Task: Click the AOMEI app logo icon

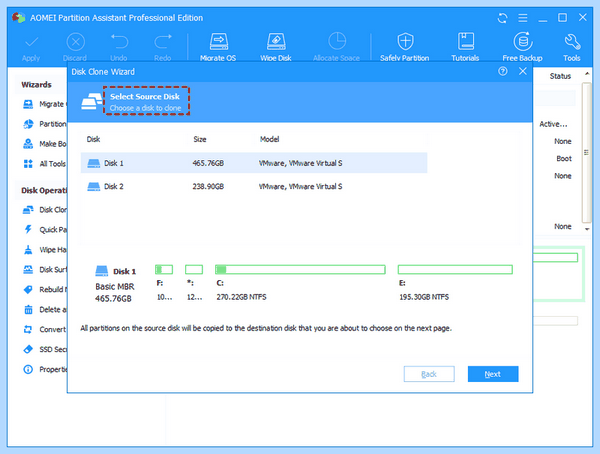Action: click(18, 18)
